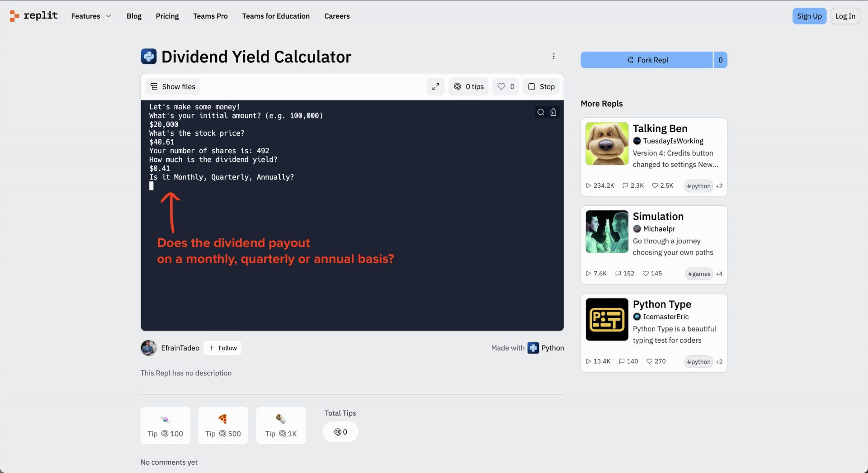Viewport: 868px width, 473px height.
Task: Open the Talking Ben repl title
Action: point(660,128)
